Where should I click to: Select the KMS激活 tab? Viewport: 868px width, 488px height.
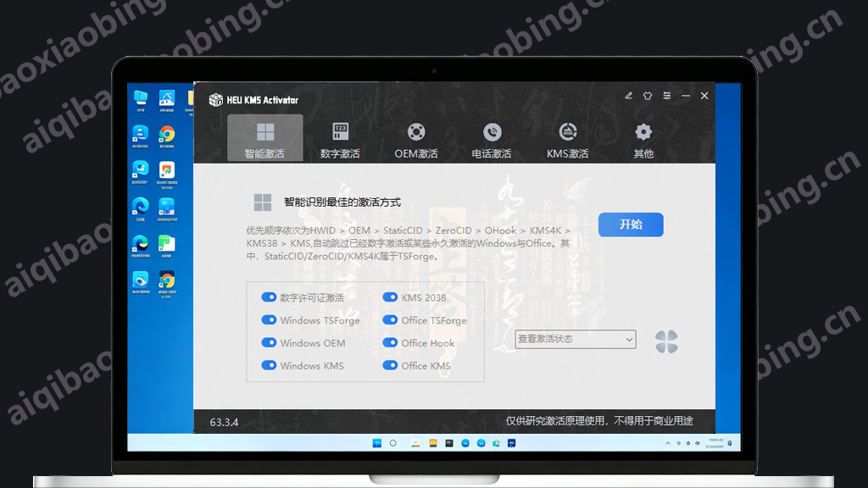coord(567,138)
